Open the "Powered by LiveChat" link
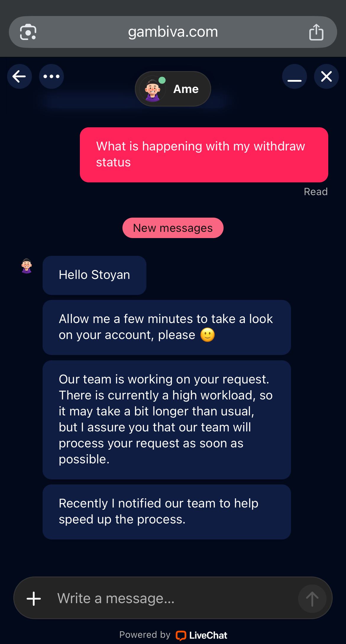This screenshot has width=346, height=644. [x=173, y=635]
